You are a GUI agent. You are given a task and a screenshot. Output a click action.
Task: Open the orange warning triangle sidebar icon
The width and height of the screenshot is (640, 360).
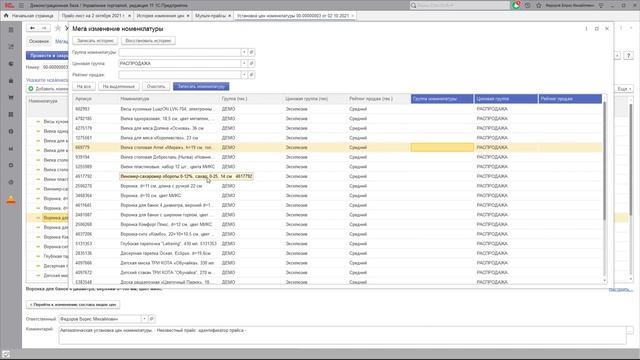point(11,200)
